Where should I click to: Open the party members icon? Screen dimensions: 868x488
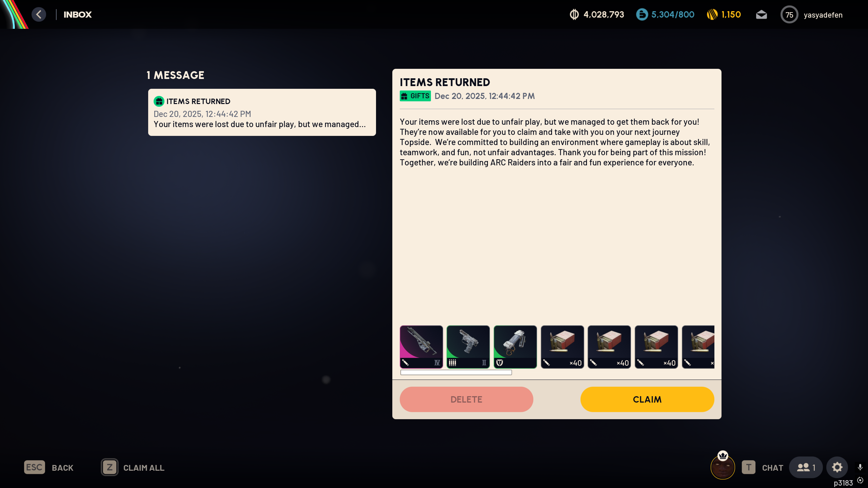click(806, 467)
